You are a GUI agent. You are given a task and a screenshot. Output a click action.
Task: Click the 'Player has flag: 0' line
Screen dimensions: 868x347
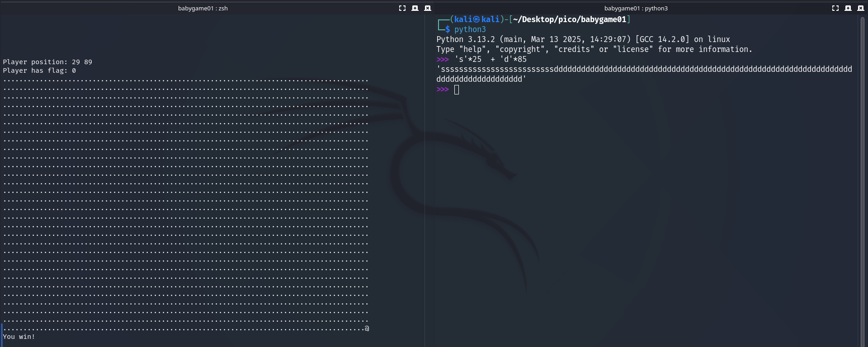39,70
